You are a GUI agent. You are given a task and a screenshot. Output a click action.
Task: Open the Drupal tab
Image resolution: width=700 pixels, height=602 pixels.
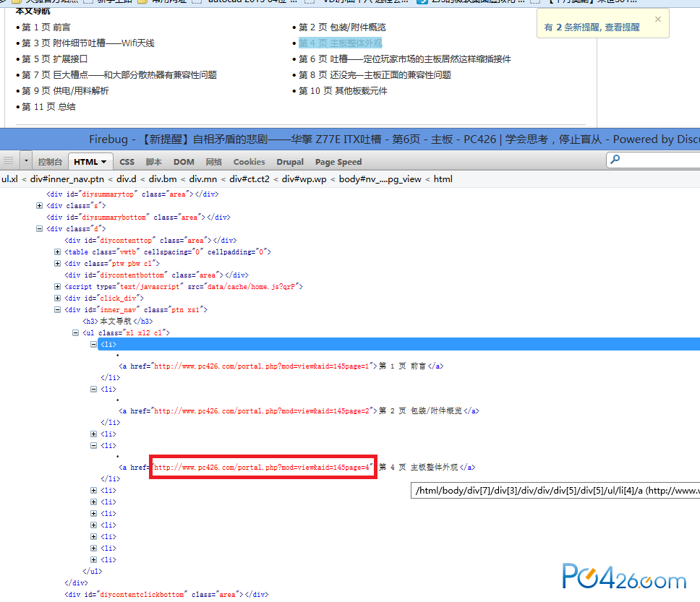tap(290, 162)
